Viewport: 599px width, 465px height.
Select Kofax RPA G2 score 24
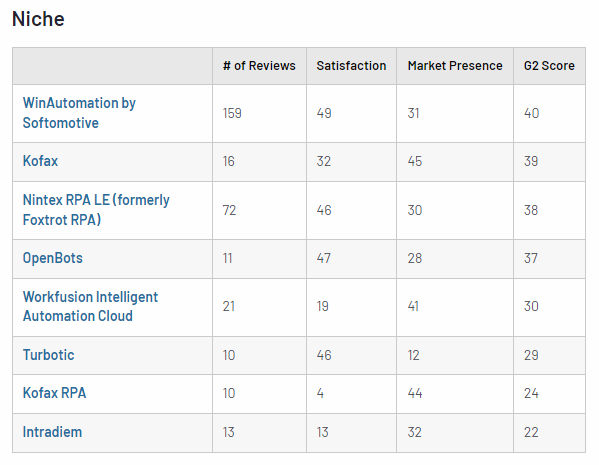pos(531,393)
